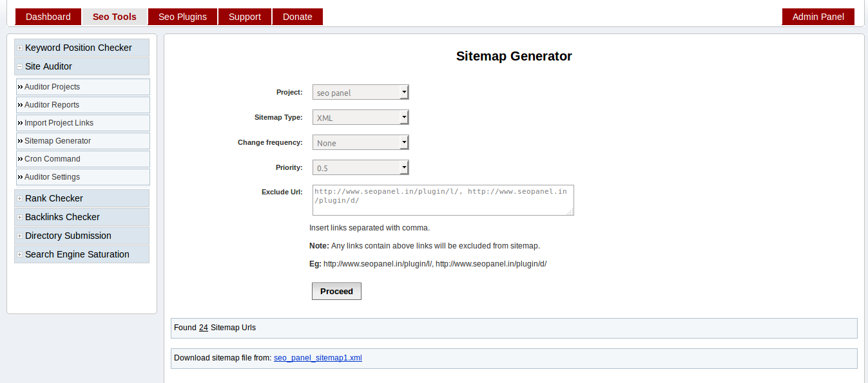Screen dimensions: 868x383
Task: Open the Support tab
Action: pyautogui.click(x=245, y=17)
